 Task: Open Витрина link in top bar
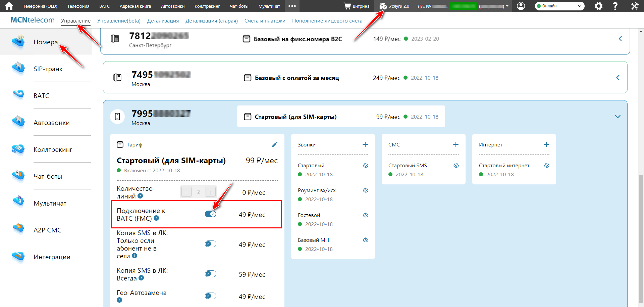click(357, 6)
